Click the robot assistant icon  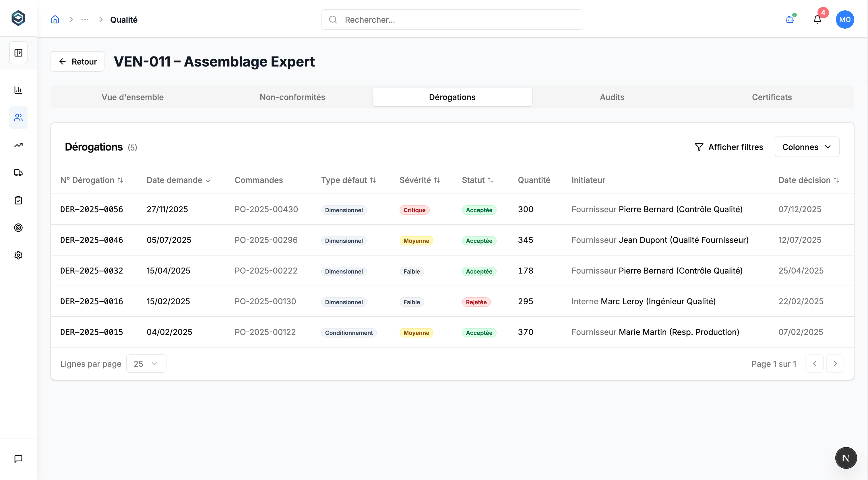coord(790,19)
